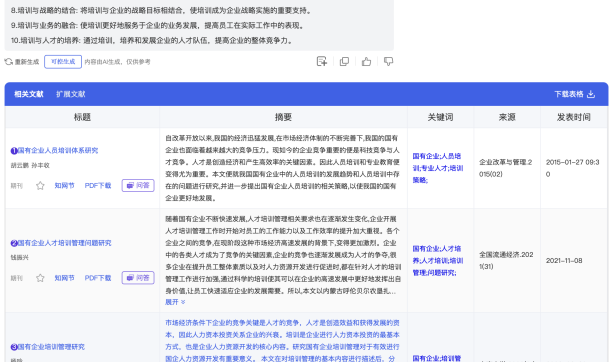Give the answer a thumbs up
The height and width of the screenshot is (362, 610).
pyautogui.click(x=366, y=61)
